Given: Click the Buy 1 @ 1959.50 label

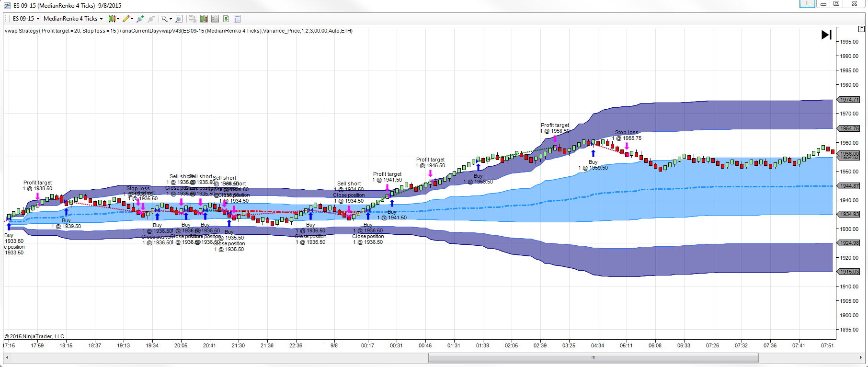Looking at the screenshot, I should [593, 165].
